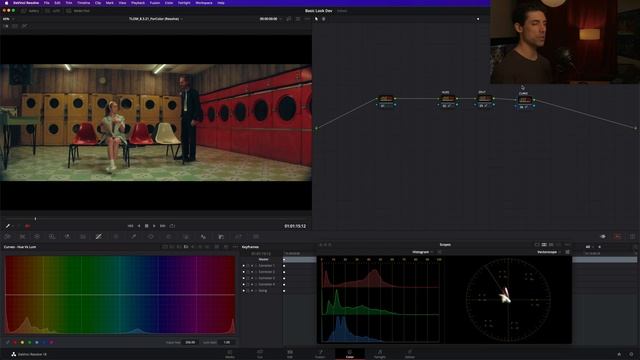Open the Playback menu

point(138,3)
